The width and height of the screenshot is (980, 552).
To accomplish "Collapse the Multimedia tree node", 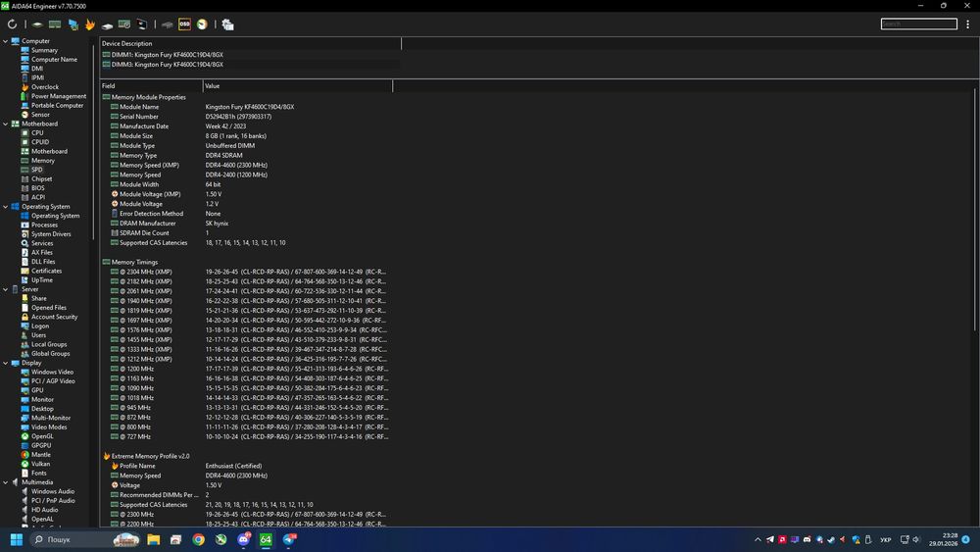I will tap(5, 482).
